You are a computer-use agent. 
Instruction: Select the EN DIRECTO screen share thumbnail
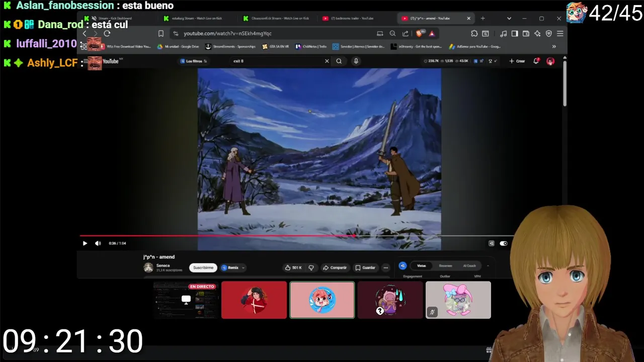click(x=186, y=300)
